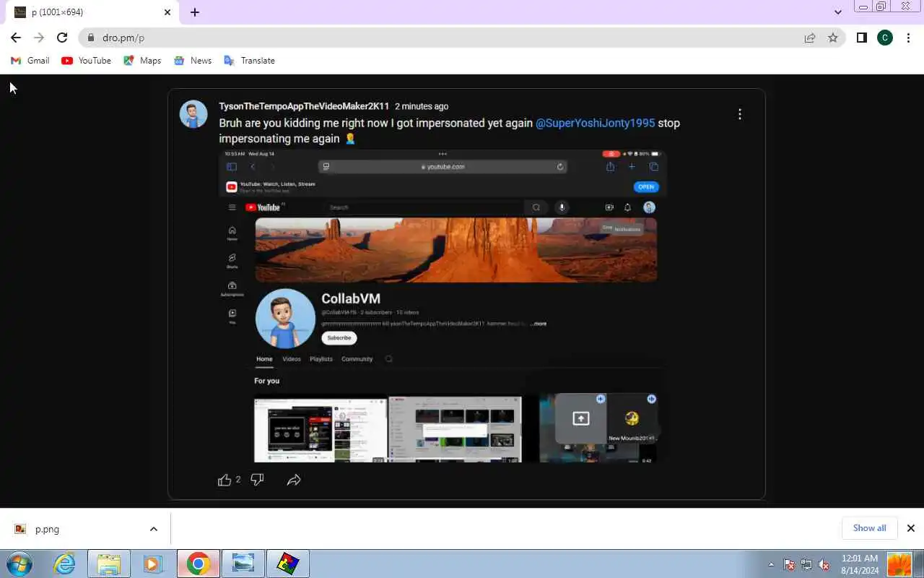924x578 pixels.
Task: Click Shorts in YouTube sidebar
Action: (232, 261)
